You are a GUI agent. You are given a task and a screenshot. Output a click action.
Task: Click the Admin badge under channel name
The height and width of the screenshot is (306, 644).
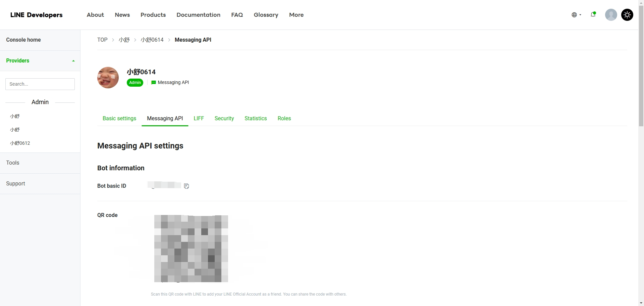click(x=135, y=83)
